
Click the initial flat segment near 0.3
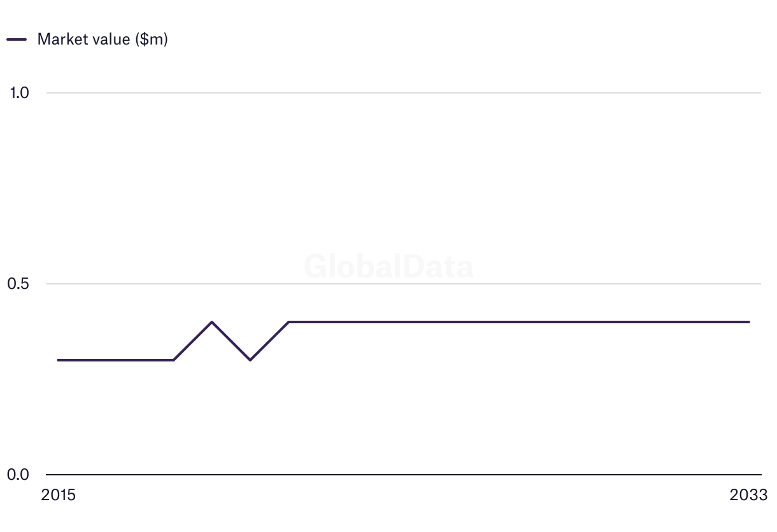pyautogui.click(x=116, y=360)
